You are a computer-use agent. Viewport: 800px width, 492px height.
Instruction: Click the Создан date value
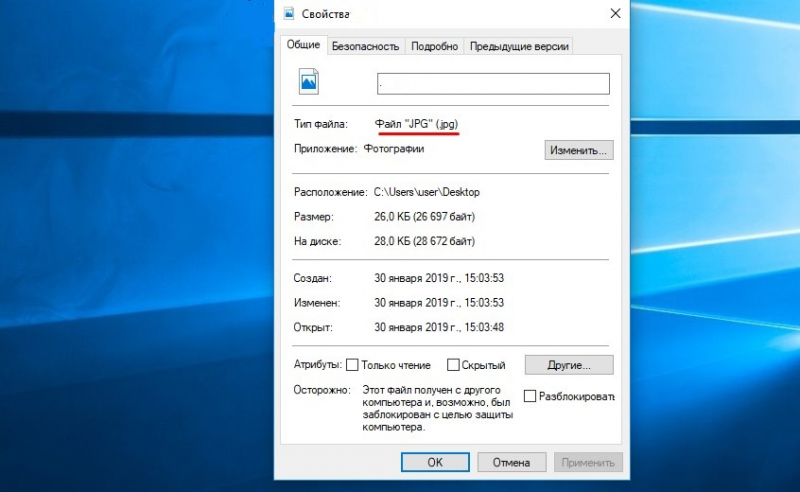click(x=439, y=278)
